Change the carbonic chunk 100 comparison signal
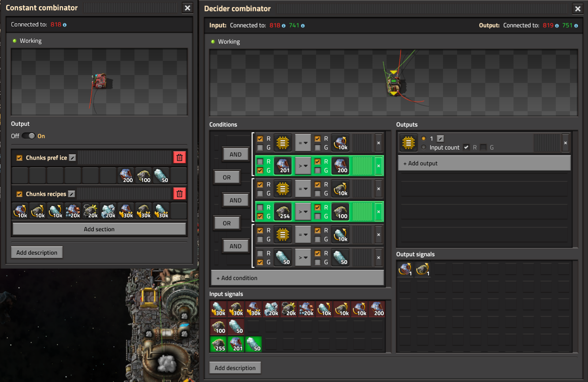The height and width of the screenshot is (382, 588). pyautogui.click(x=340, y=212)
